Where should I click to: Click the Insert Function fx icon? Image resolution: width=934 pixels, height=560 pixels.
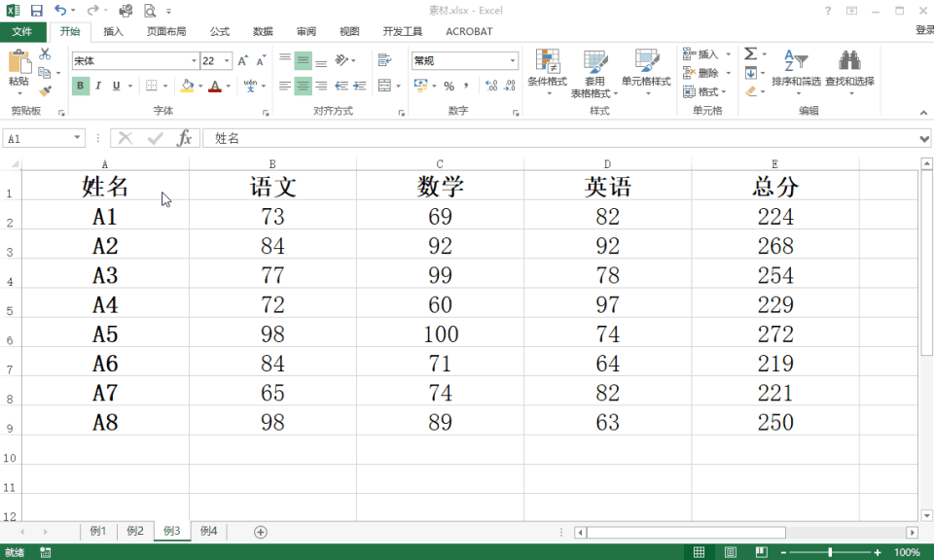(184, 138)
